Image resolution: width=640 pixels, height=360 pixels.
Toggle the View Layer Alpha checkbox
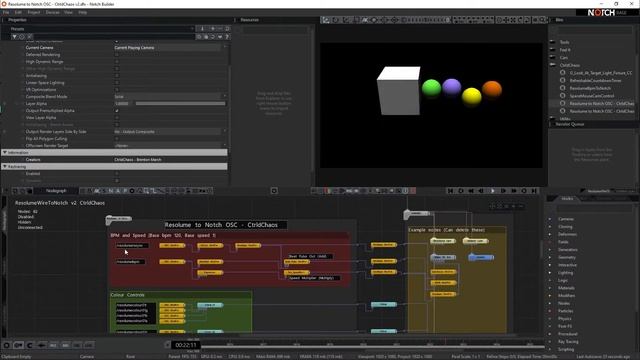(x=117, y=118)
